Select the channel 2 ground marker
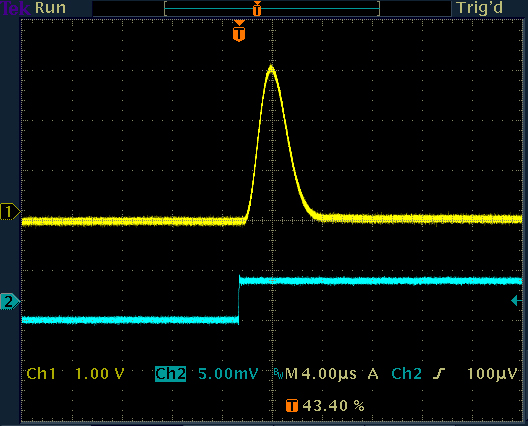Image resolution: width=528 pixels, height=426 pixels. click(10, 301)
